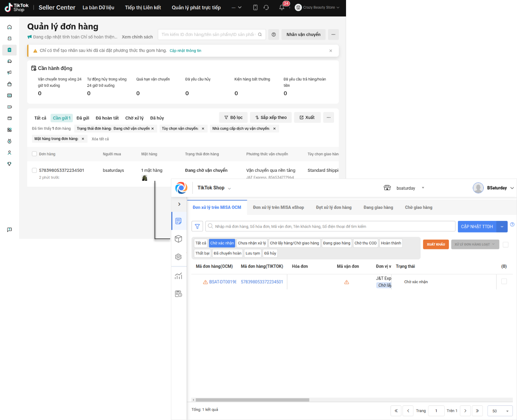Remove the Mặt hàng trong đơn hàng chip
This screenshot has height=420, width=517.
83,139
